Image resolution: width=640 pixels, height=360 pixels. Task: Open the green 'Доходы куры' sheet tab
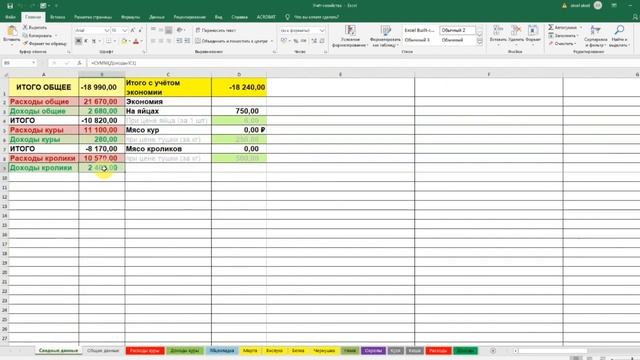coord(184,351)
